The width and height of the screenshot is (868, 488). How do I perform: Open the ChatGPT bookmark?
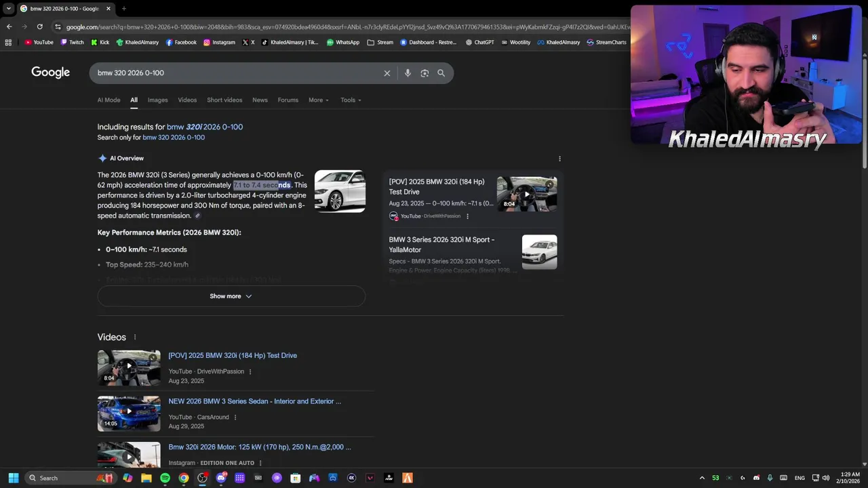[x=480, y=42]
